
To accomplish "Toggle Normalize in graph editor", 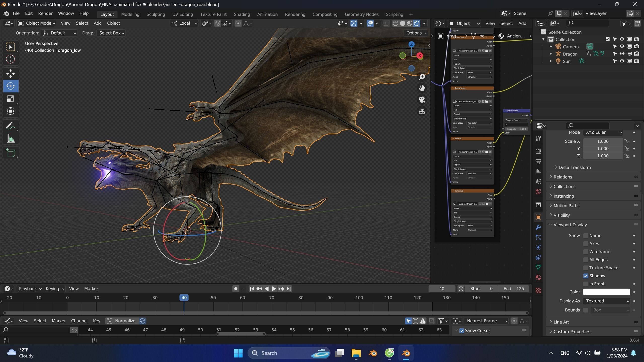I will click(122, 321).
